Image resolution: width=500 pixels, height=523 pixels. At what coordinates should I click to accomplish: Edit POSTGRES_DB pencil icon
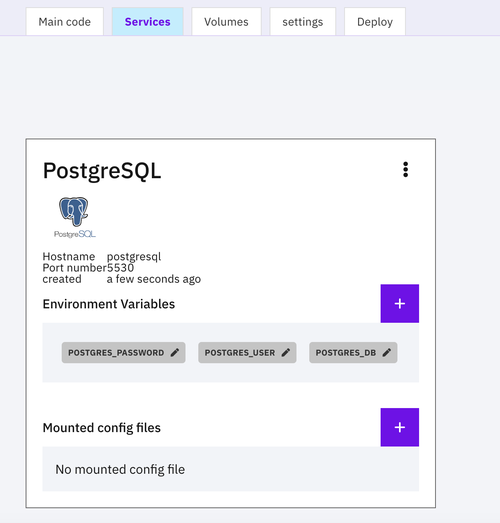(x=387, y=353)
